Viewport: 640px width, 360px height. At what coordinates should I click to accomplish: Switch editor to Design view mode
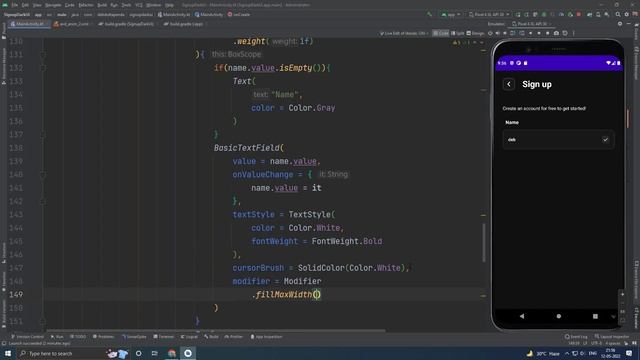coord(476,33)
